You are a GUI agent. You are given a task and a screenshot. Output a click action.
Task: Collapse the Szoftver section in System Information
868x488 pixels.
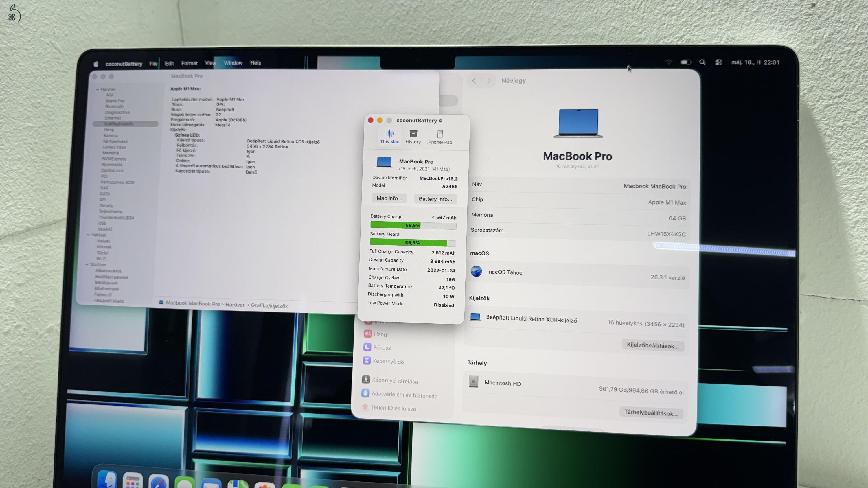pyautogui.click(x=87, y=264)
